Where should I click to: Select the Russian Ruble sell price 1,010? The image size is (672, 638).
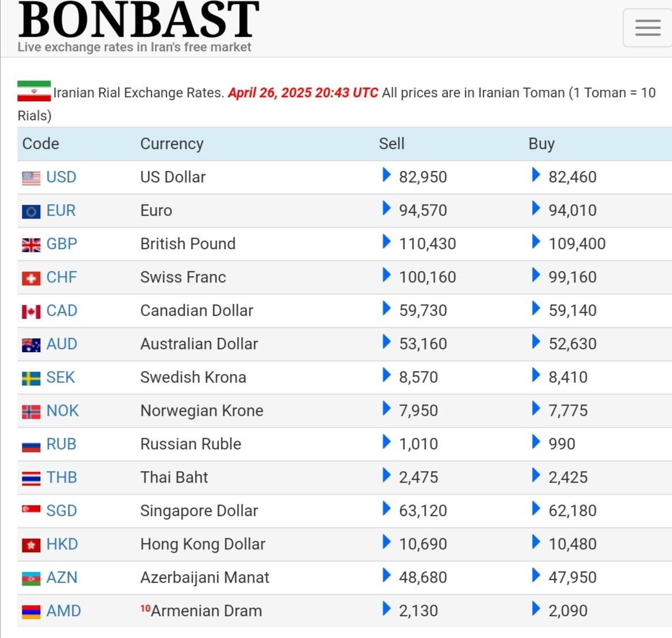pos(419,444)
